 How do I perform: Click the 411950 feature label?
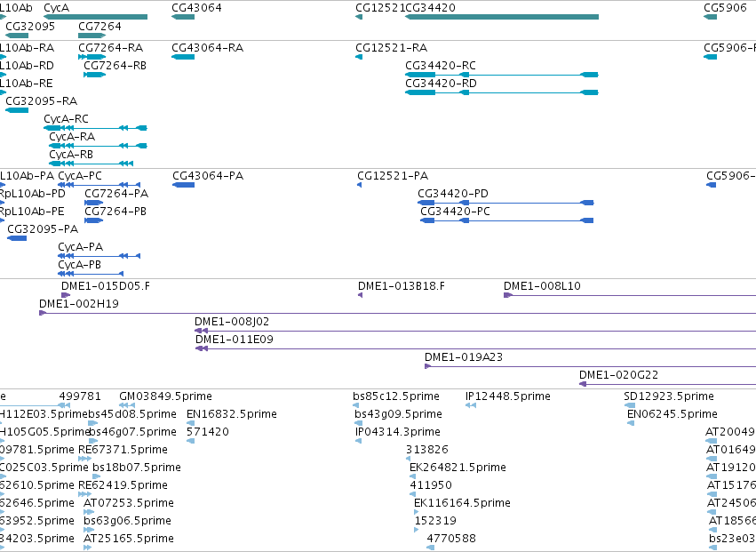(x=431, y=486)
